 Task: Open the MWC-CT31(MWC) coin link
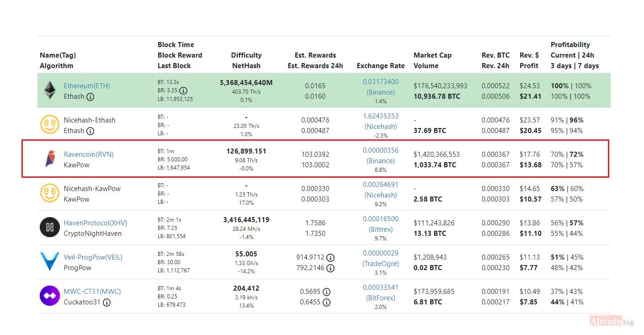pyautogui.click(x=92, y=292)
